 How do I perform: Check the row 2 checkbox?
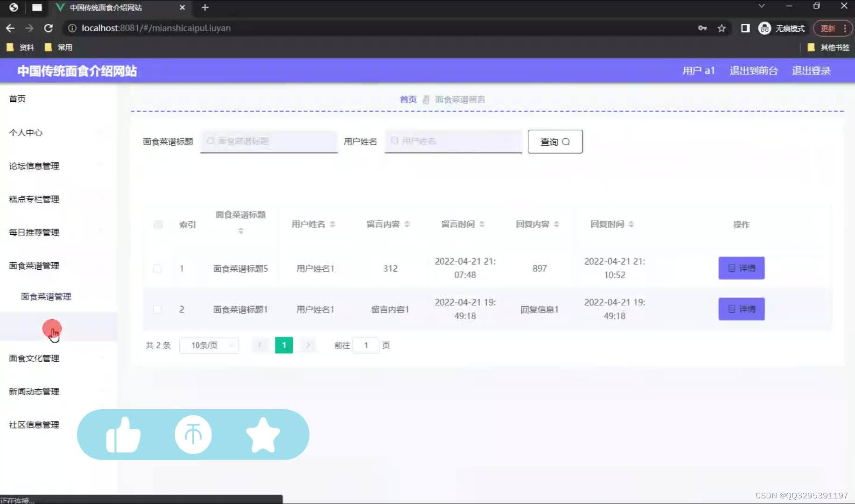pos(157,309)
